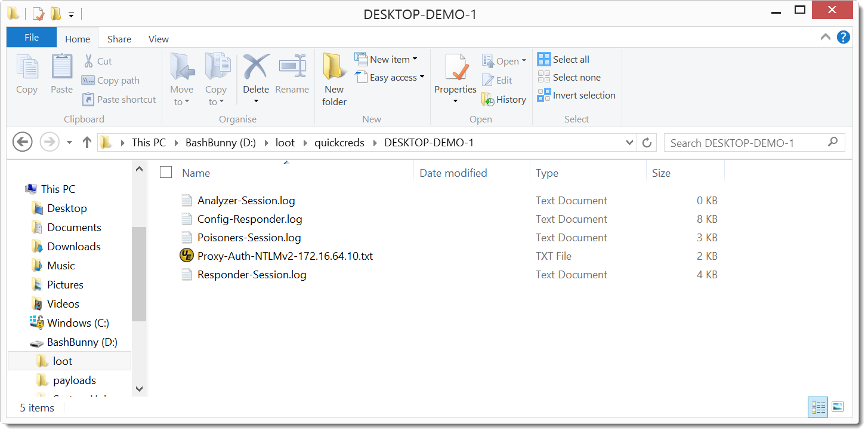
Task: Select the Proxy-Auth-NTLMv2-172.16.64.10.txt file
Action: [285, 256]
